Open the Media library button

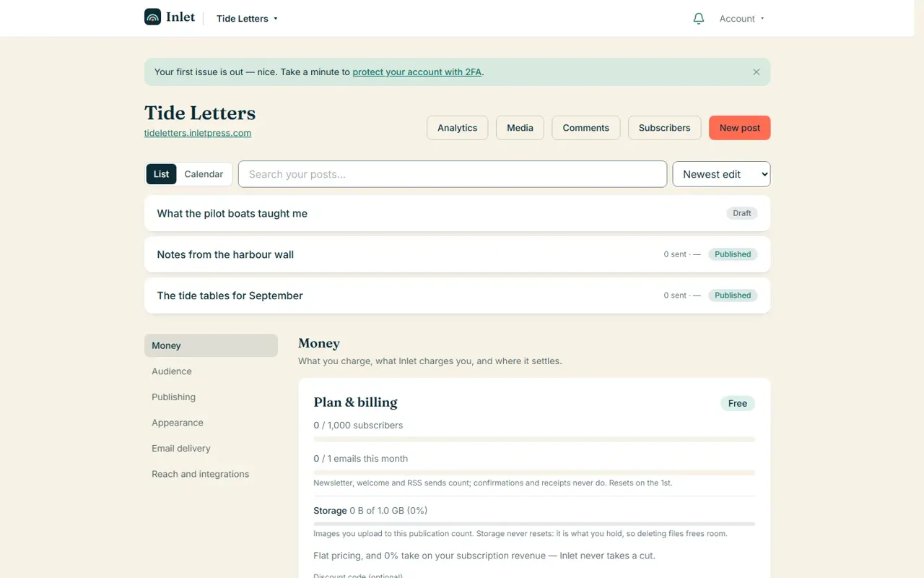point(520,128)
